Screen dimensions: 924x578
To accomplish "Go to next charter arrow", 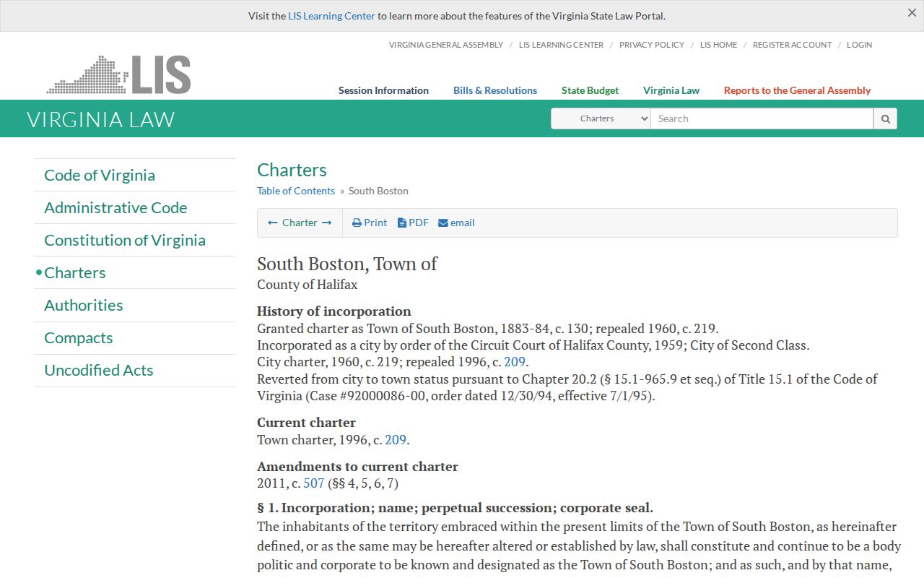I will 327,223.
